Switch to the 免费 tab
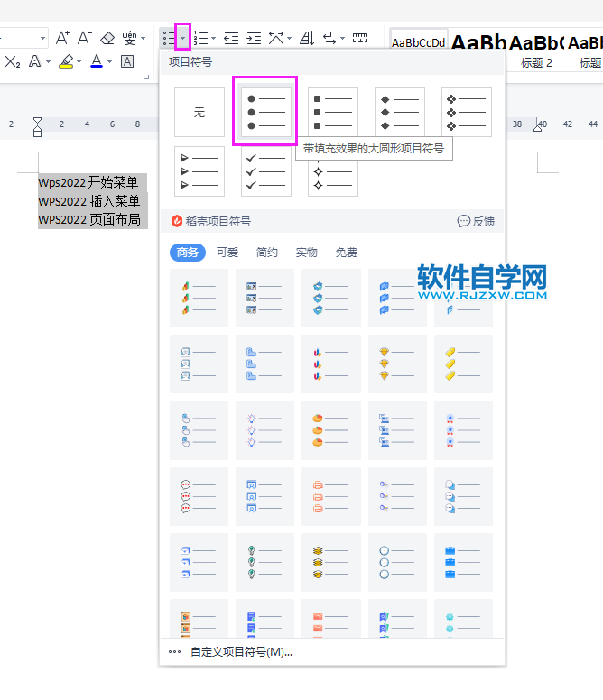Image resolution: width=603 pixels, height=700 pixels. pyautogui.click(x=347, y=253)
